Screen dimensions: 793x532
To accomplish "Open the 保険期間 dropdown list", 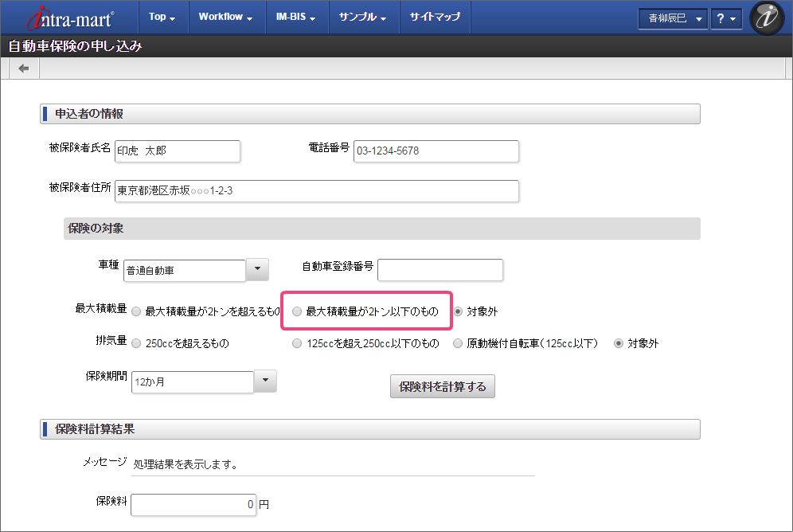I will point(265,381).
